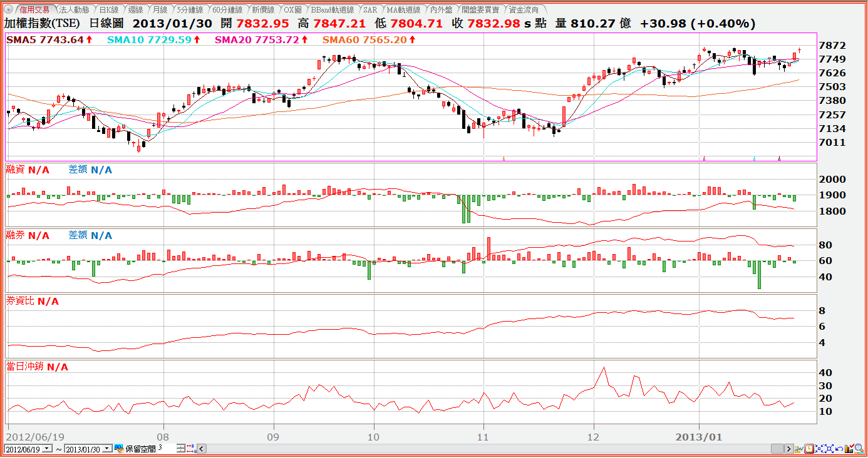This screenshot has height=458, width=868.
Task: Switch to the 日K線 tab
Action: pyautogui.click(x=109, y=10)
